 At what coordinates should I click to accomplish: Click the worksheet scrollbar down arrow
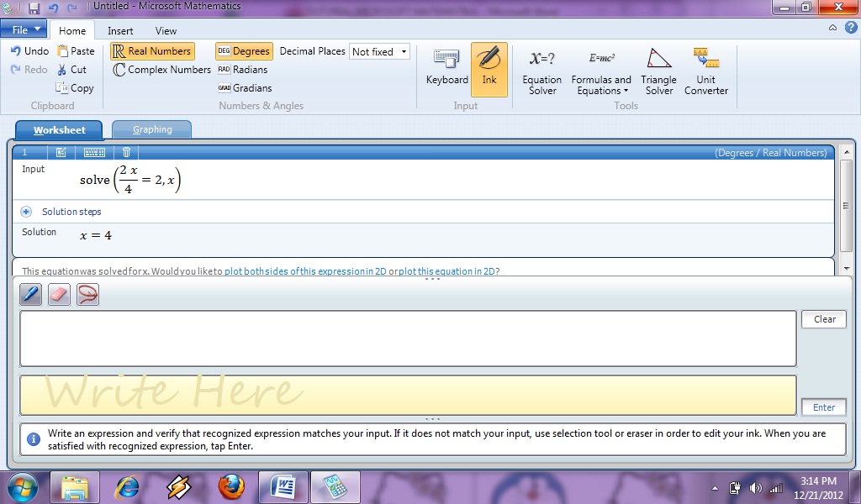846,269
